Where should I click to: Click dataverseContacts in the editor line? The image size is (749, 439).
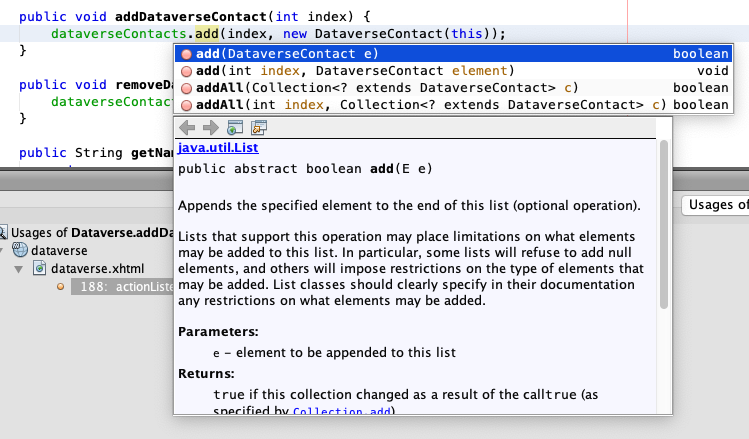[x=118, y=34]
